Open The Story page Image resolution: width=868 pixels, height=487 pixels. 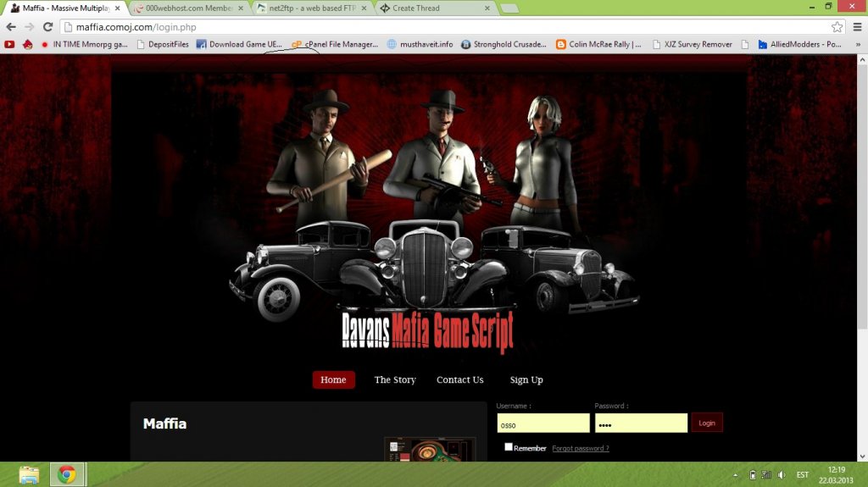click(x=395, y=379)
